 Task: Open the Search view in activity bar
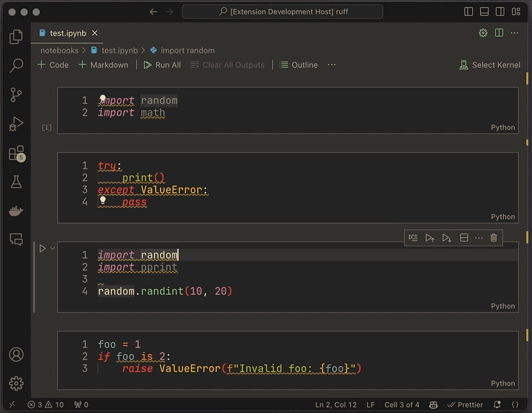click(16, 65)
